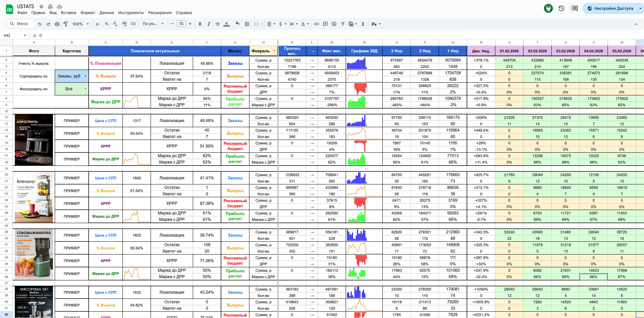Open the Расширения menu
Screen dimensions: 644x318
(159, 13)
